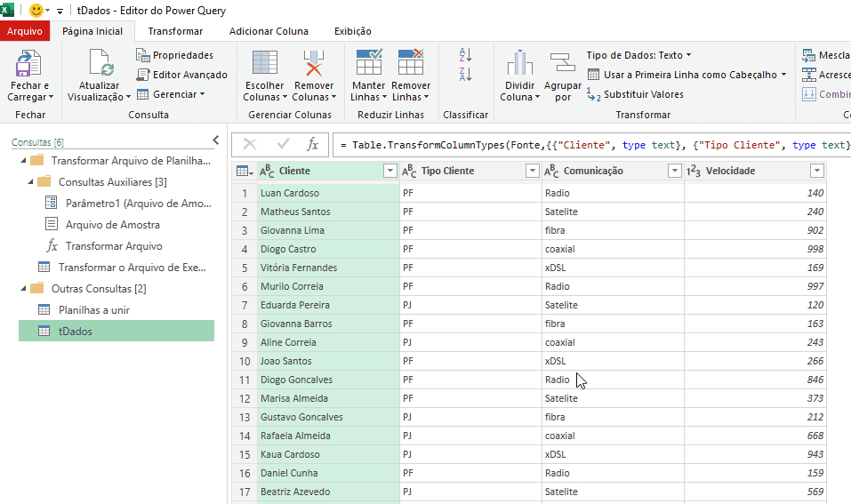Click the Escolher Colunas icon
The height and width of the screenshot is (504, 851).
[264, 64]
